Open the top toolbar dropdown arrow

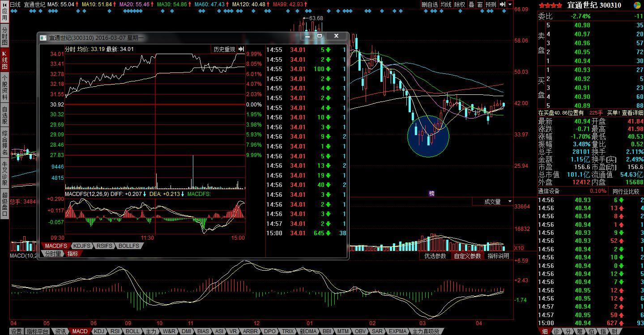510,4
